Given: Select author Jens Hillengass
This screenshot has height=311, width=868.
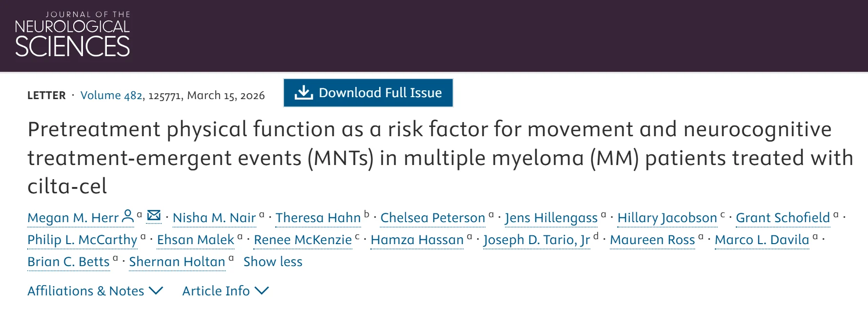Looking at the screenshot, I should 551,218.
